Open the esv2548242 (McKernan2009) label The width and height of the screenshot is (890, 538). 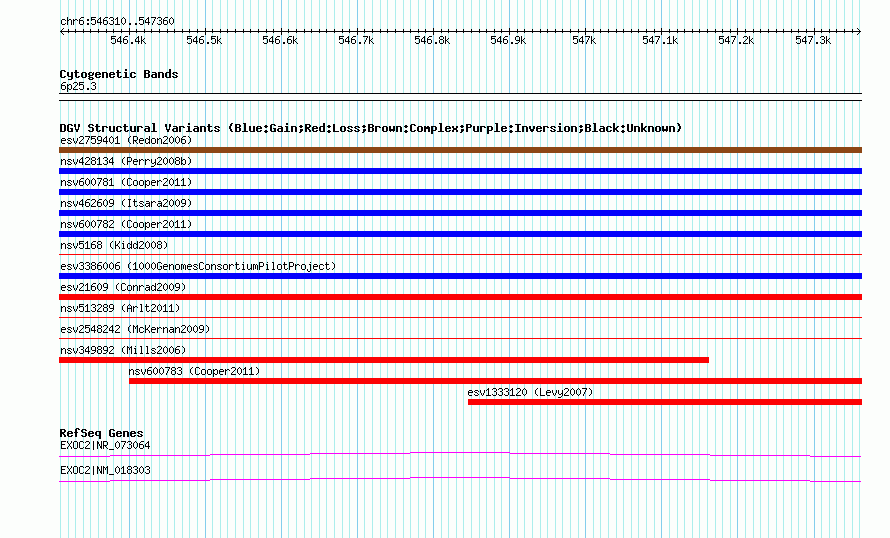pos(135,329)
